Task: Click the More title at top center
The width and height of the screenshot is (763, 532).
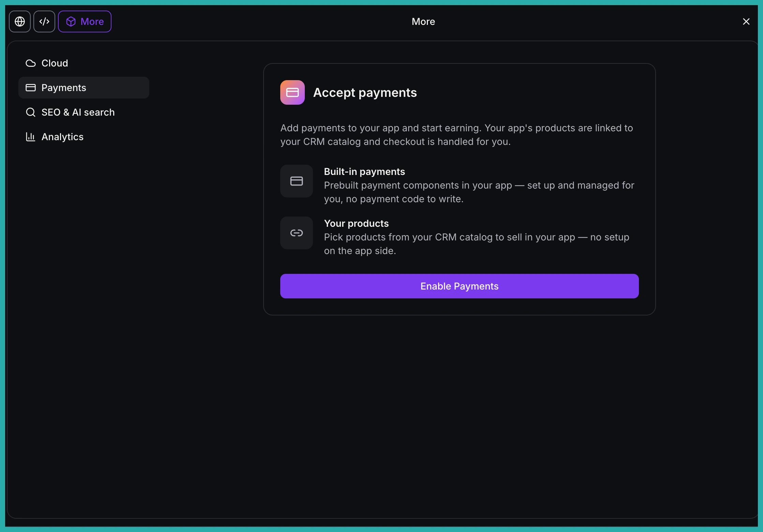Action: [423, 21]
